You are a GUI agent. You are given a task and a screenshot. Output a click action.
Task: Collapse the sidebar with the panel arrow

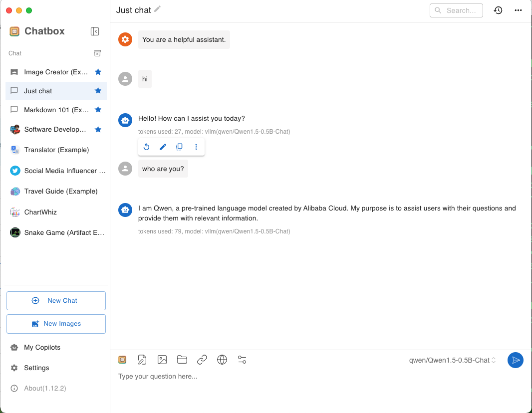tap(95, 31)
